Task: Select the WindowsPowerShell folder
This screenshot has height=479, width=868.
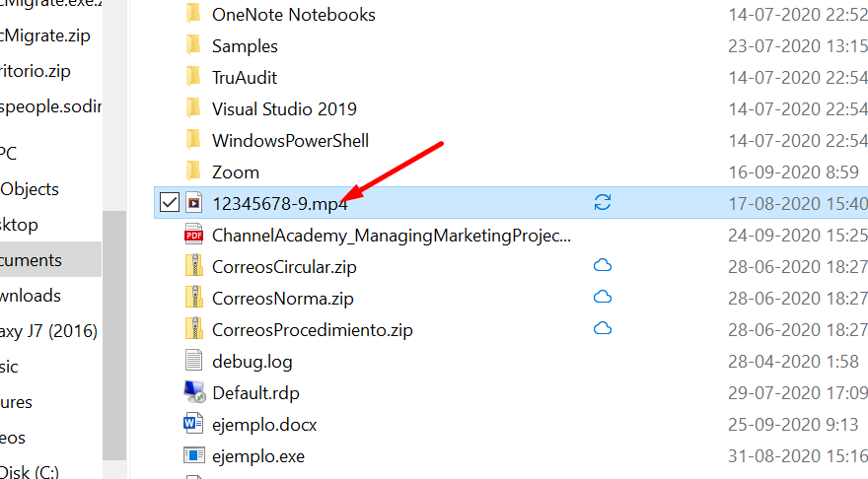Action: click(x=290, y=141)
